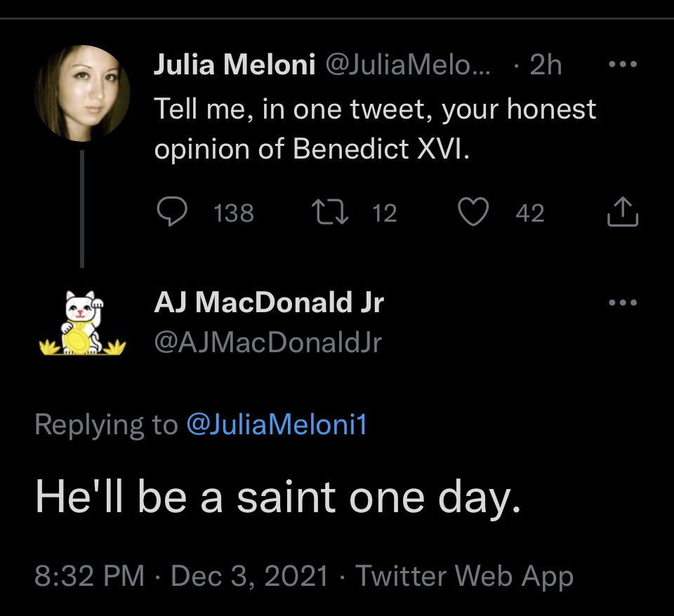This screenshot has height=616, width=674.
Task: Open the share icon on Julia's tweet
Action: pyautogui.click(x=622, y=213)
